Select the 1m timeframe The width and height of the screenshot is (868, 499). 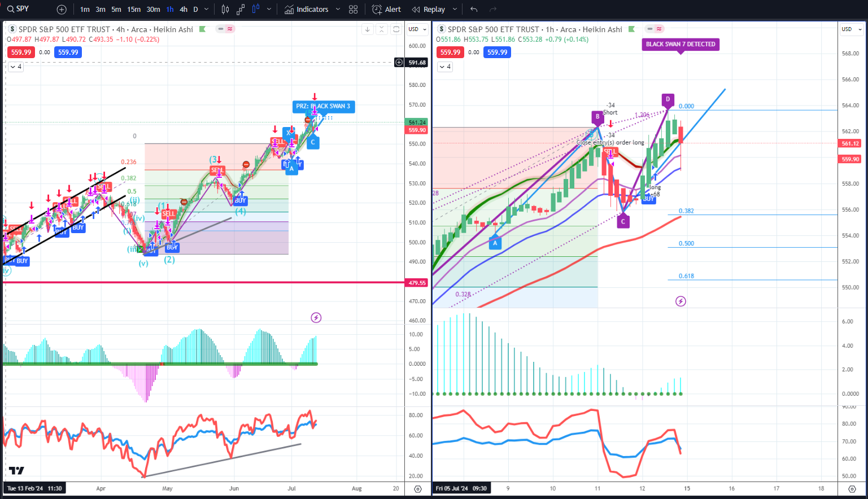tap(85, 10)
